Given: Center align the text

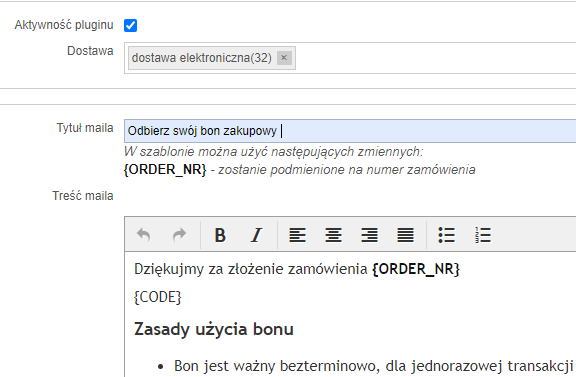Looking at the screenshot, I should click(333, 235).
